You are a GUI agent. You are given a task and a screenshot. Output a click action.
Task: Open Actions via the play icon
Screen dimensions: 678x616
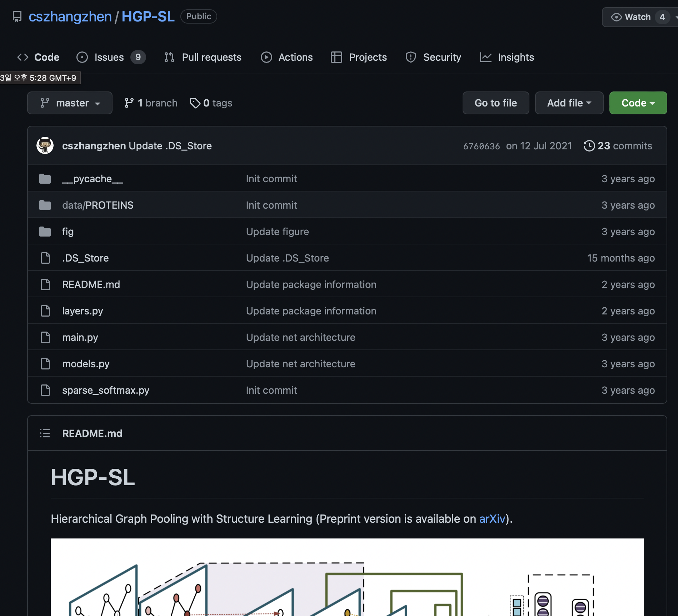(266, 57)
